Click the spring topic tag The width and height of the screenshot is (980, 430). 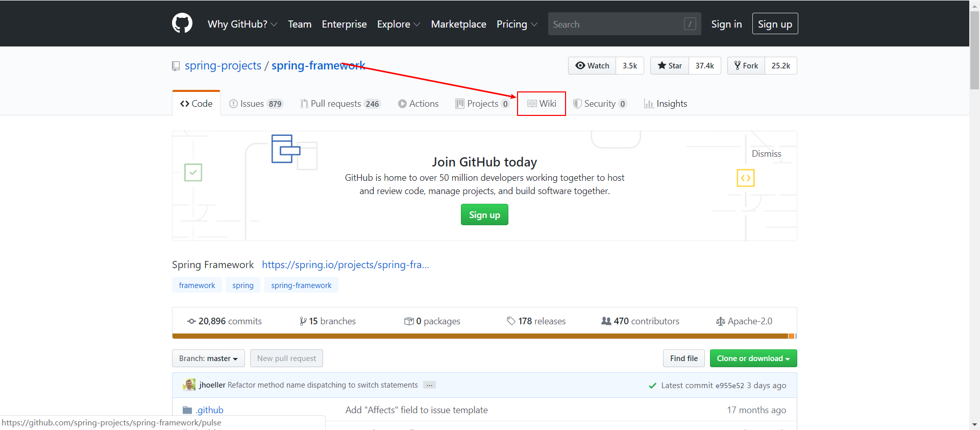pos(243,285)
